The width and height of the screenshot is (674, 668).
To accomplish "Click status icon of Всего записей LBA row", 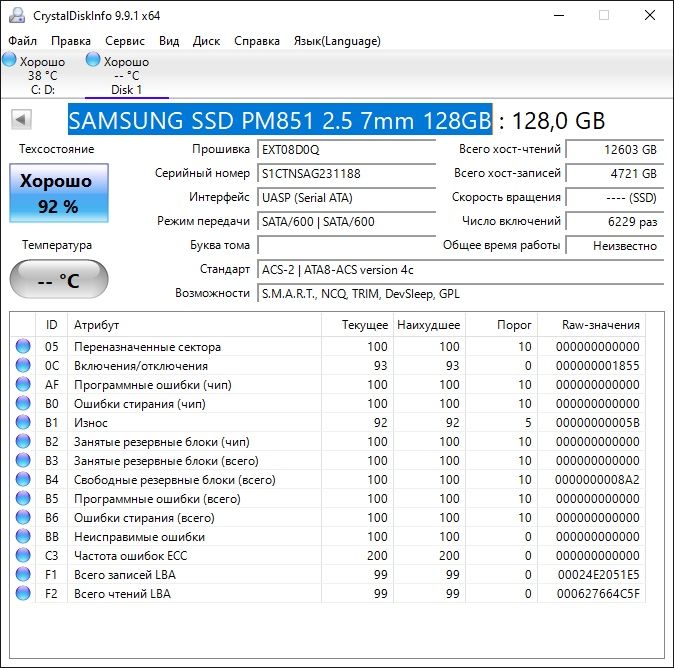I will tap(23, 574).
